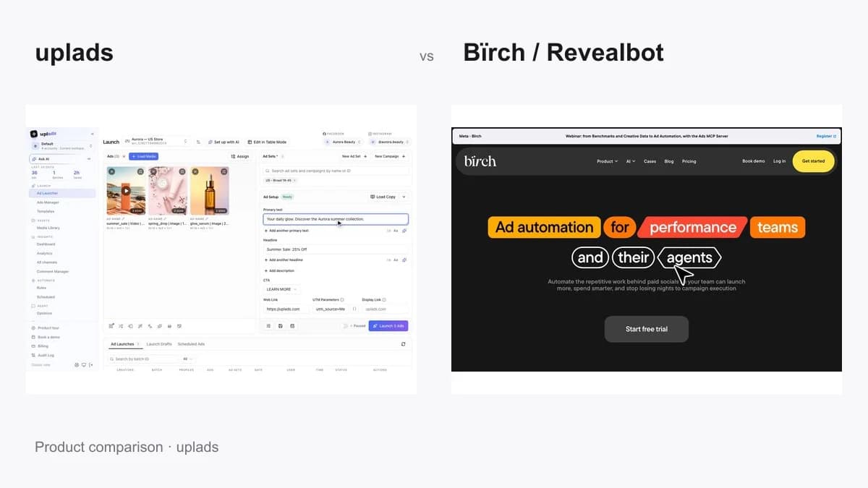The height and width of the screenshot is (488, 868).
Task: Open Analytics in sidebar
Action: (x=44, y=253)
